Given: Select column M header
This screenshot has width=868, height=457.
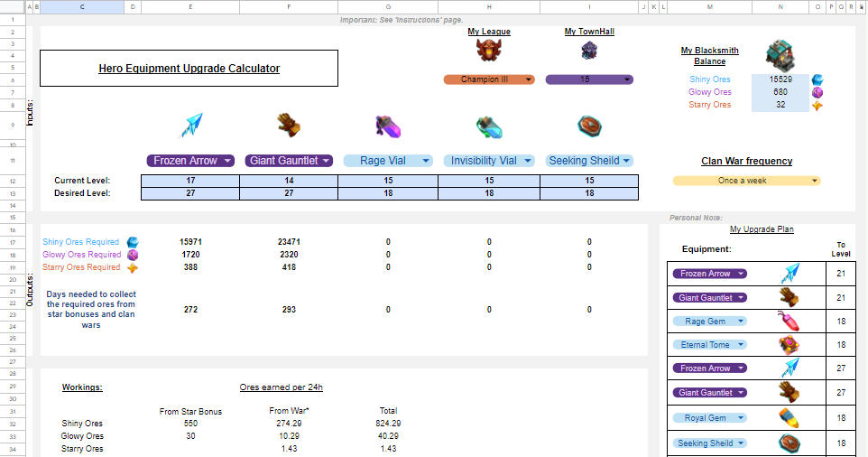Looking at the screenshot, I should pos(710,6).
